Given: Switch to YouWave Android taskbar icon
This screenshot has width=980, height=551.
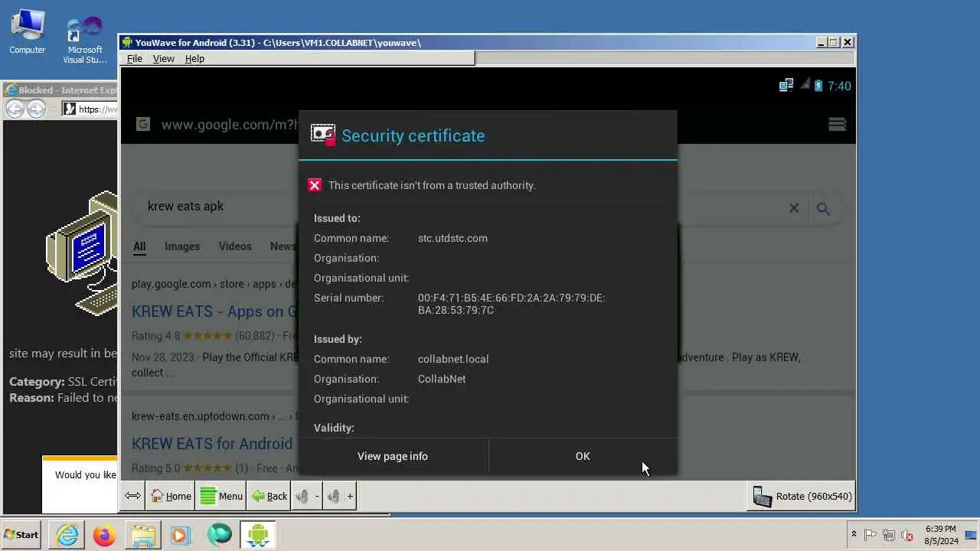Looking at the screenshot, I should [x=258, y=535].
